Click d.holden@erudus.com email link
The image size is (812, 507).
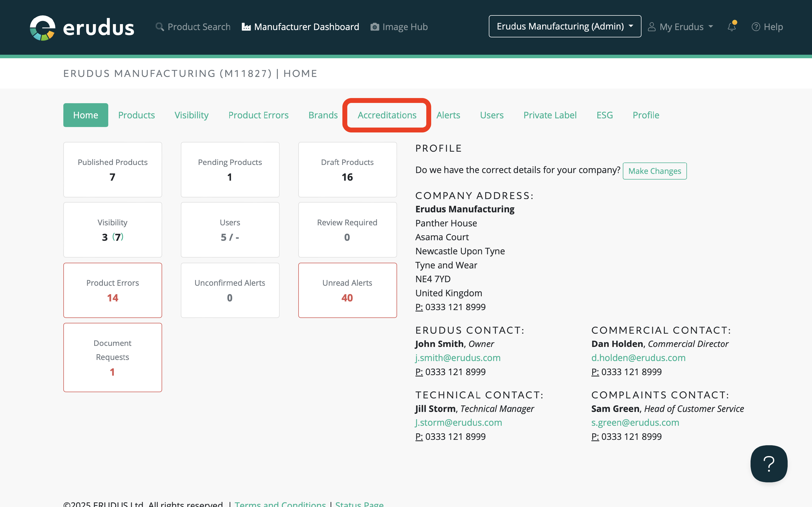[638, 358]
